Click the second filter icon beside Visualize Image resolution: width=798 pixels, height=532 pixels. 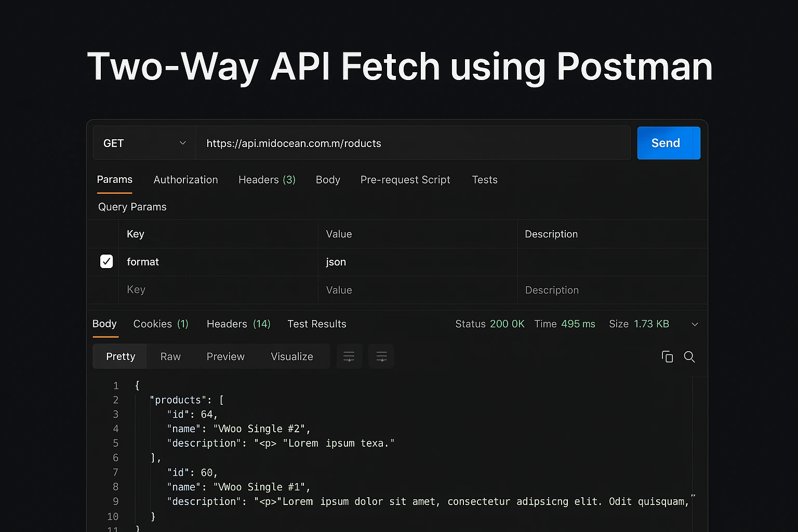[x=381, y=357]
